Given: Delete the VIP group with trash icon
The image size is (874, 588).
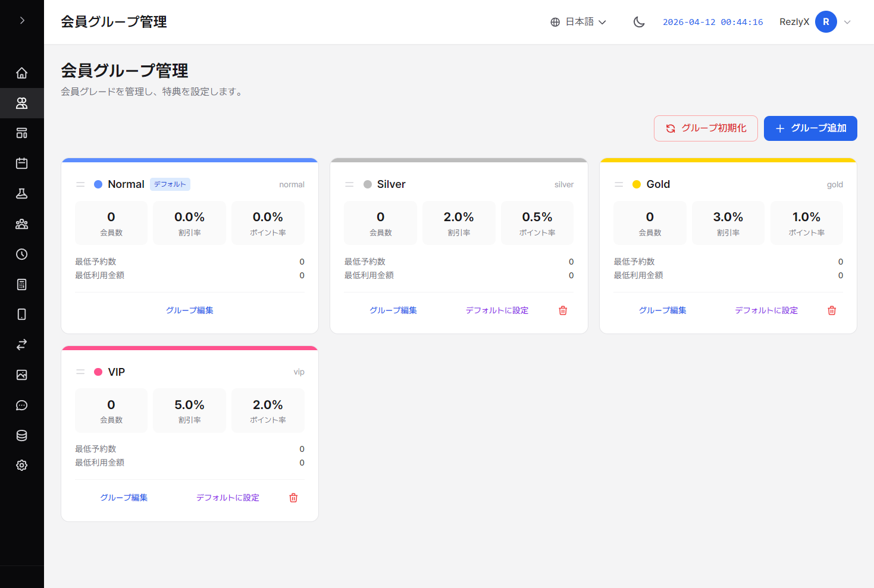Looking at the screenshot, I should point(293,498).
